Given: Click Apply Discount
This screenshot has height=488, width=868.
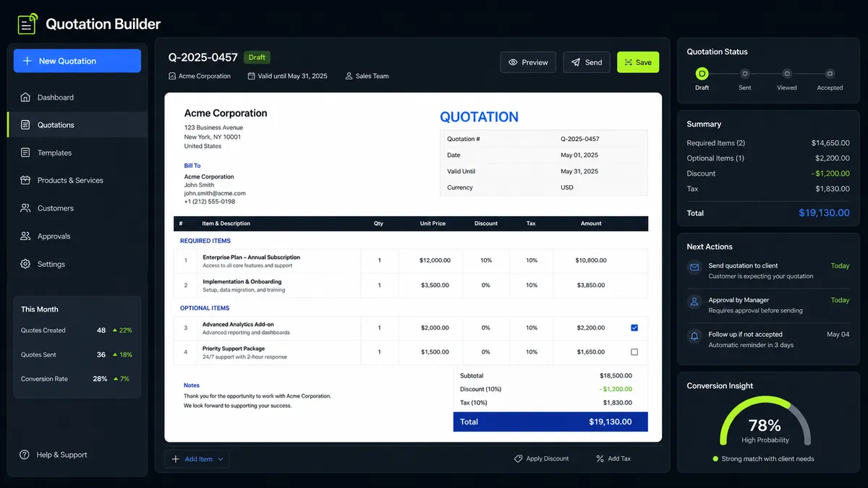Looking at the screenshot, I should [542, 458].
